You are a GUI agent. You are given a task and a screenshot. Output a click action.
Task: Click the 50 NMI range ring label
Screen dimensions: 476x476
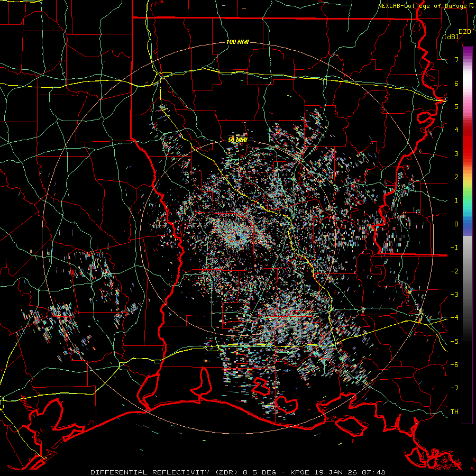click(x=237, y=140)
